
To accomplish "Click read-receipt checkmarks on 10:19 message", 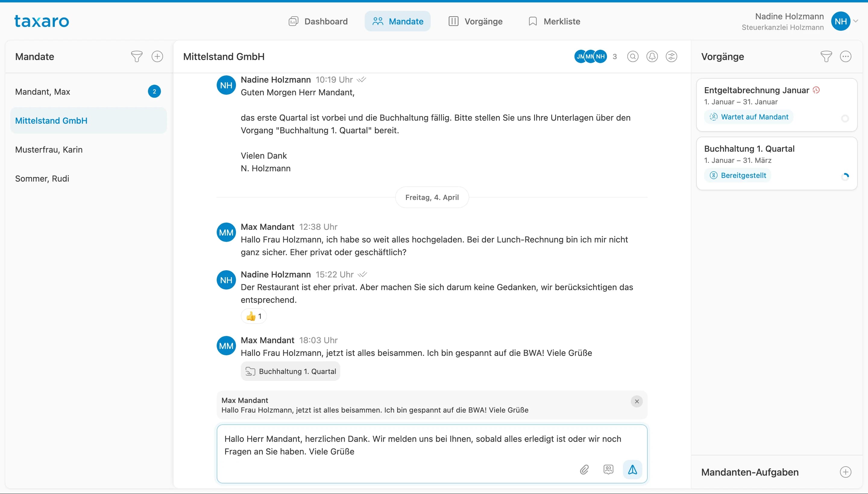I will pyautogui.click(x=361, y=80).
